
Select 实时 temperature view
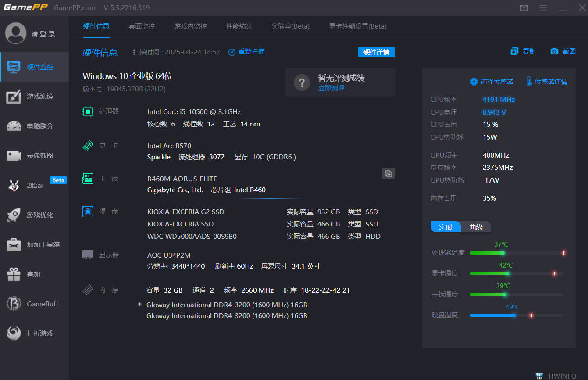click(445, 227)
